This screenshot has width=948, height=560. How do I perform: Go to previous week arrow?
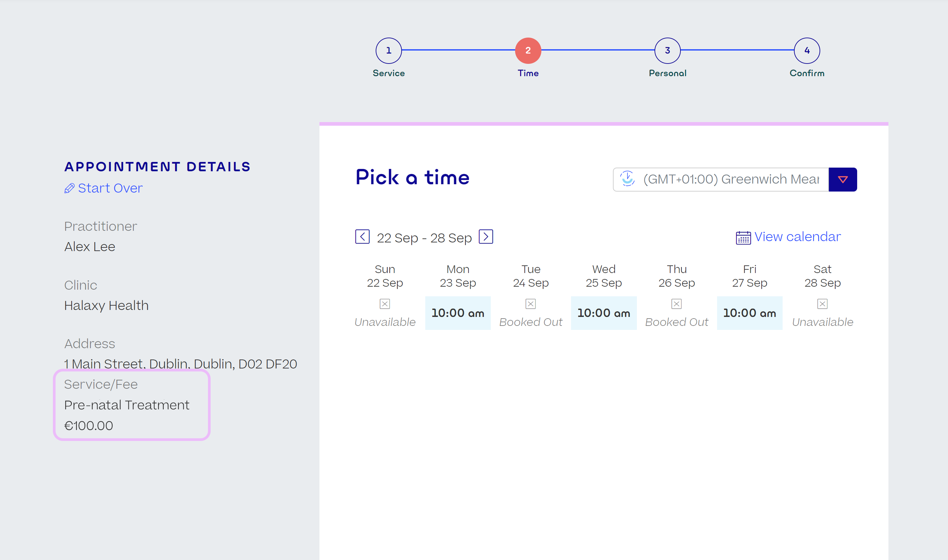click(x=362, y=237)
